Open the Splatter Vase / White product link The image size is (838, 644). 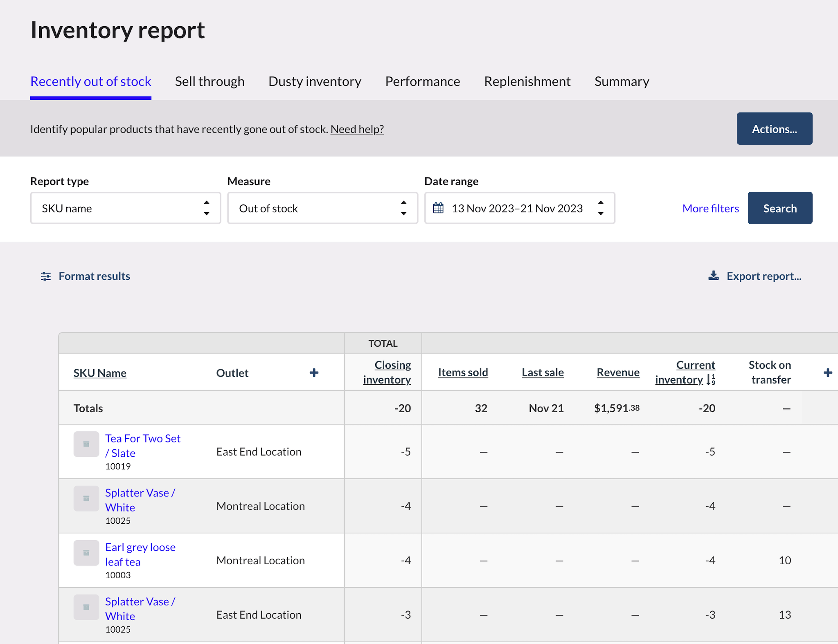click(x=140, y=500)
